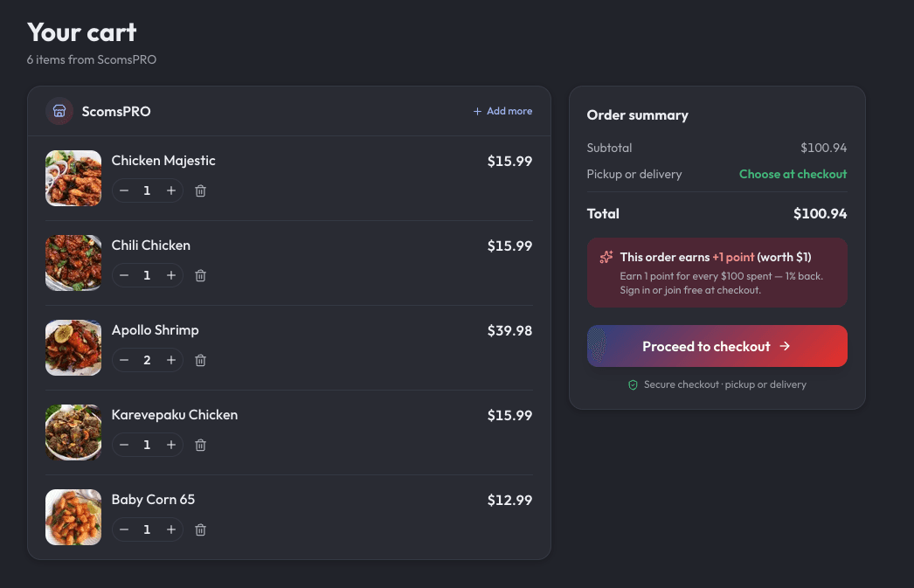Image resolution: width=914 pixels, height=588 pixels.
Task: Add one more Apollo Shrimp with plus
Action: pyautogui.click(x=170, y=360)
